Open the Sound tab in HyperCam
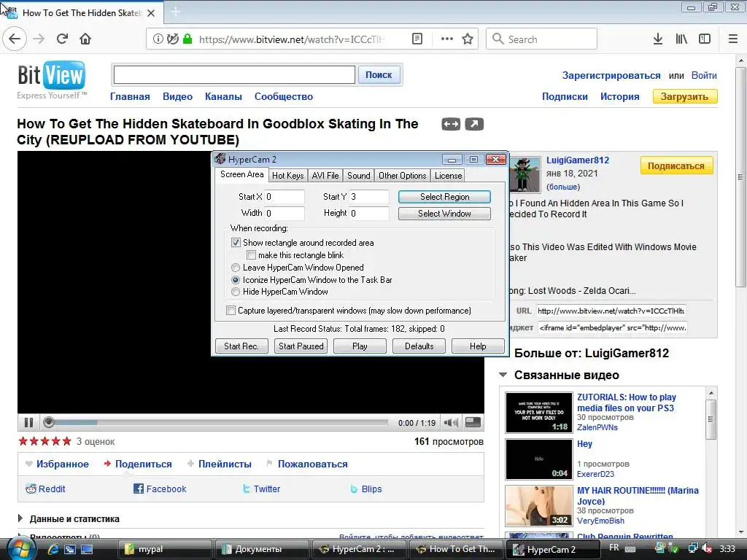This screenshot has height=560, width=747. pyautogui.click(x=359, y=176)
